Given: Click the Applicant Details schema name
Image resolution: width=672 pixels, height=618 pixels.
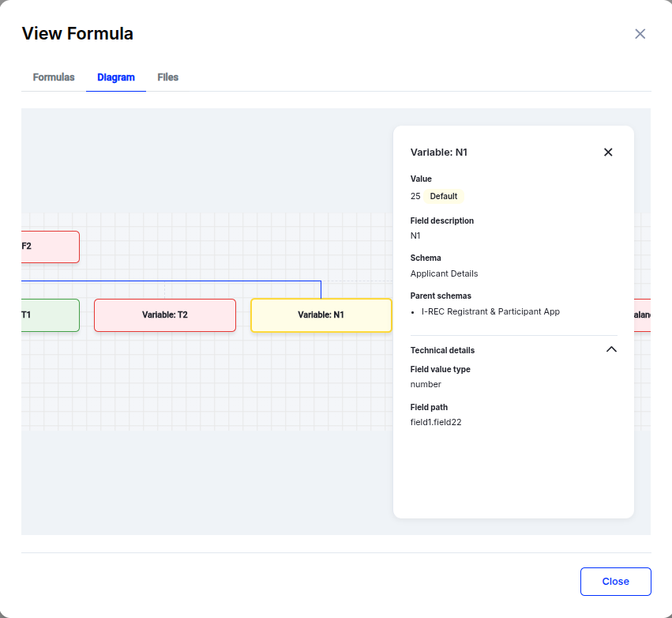Looking at the screenshot, I should point(444,273).
